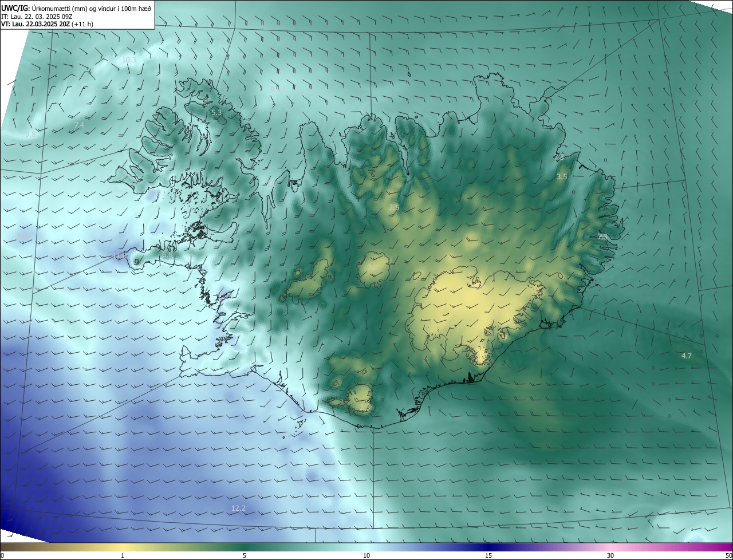Viewport: 733px width, 560px height.
Task: Click the 6.6 value on Snæfellsnes peninsula
Action: pyautogui.click(x=167, y=255)
